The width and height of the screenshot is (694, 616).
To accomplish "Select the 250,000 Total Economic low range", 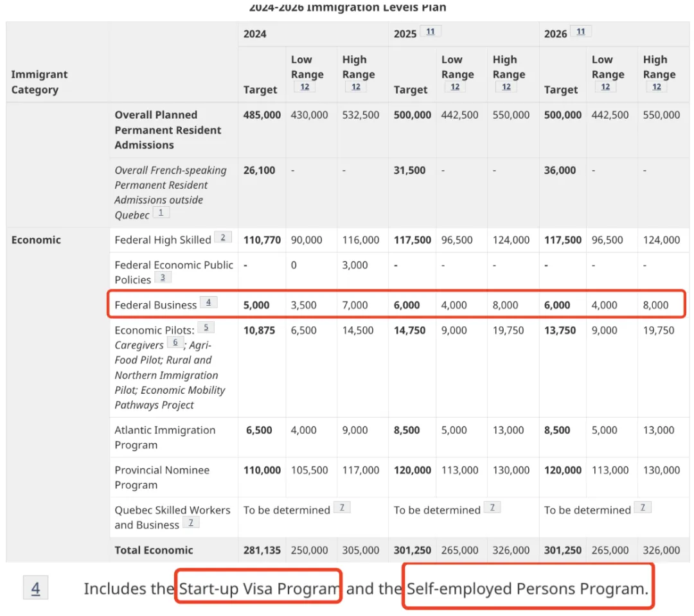I will coord(309,550).
